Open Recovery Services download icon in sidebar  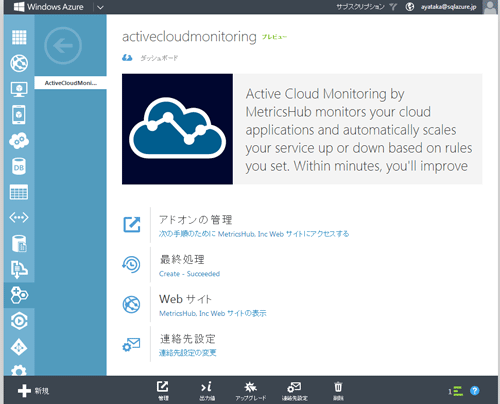(x=19, y=269)
